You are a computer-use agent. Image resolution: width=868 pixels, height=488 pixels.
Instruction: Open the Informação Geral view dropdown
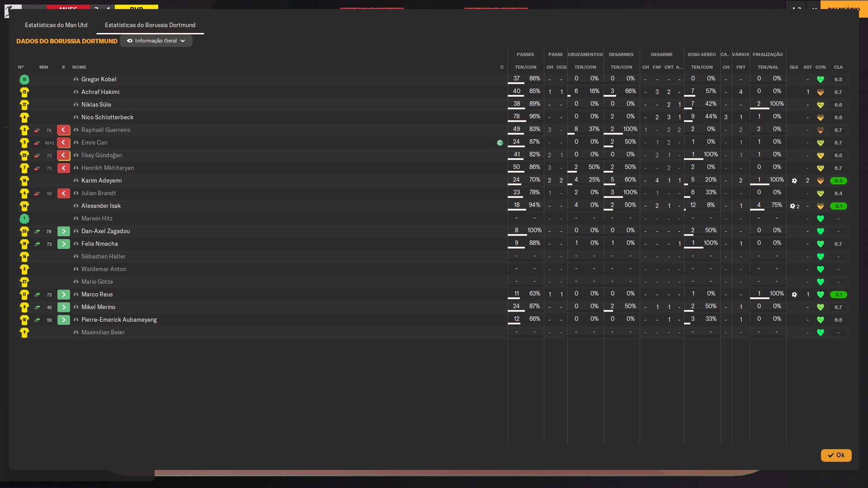(x=156, y=41)
